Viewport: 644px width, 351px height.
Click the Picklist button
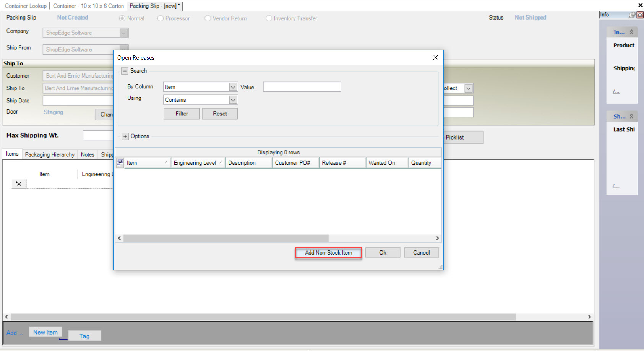(x=463, y=137)
